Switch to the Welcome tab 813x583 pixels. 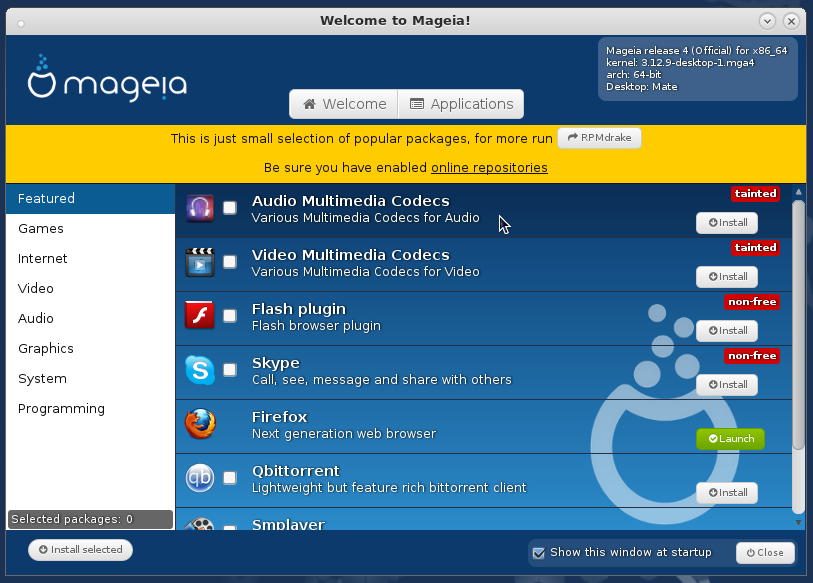pos(344,104)
